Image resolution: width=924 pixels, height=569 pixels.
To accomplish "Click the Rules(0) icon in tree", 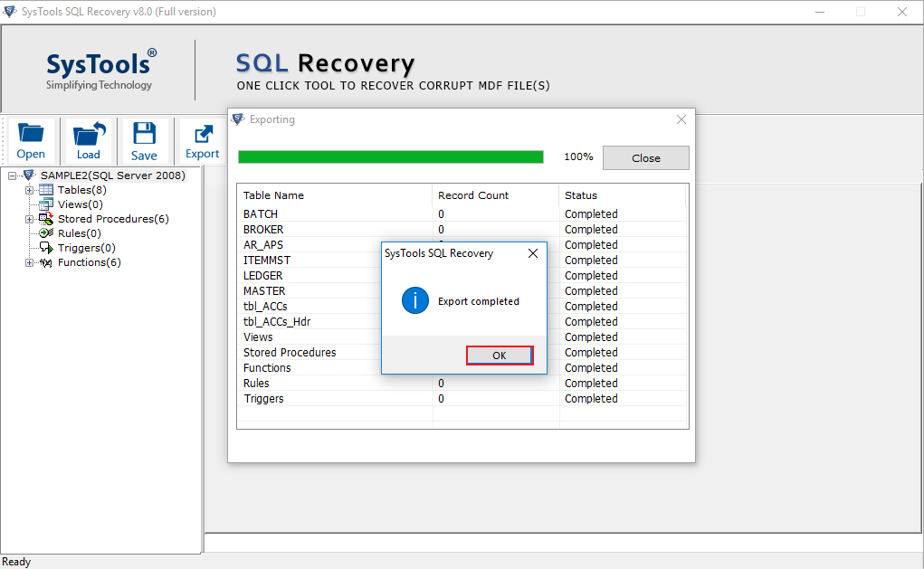I will pos(46,233).
